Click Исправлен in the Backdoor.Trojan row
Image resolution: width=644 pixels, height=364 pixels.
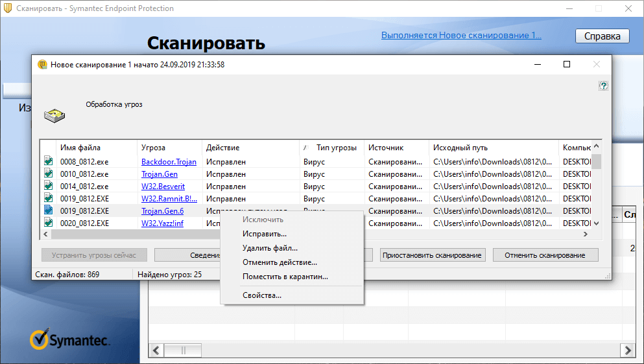point(226,162)
